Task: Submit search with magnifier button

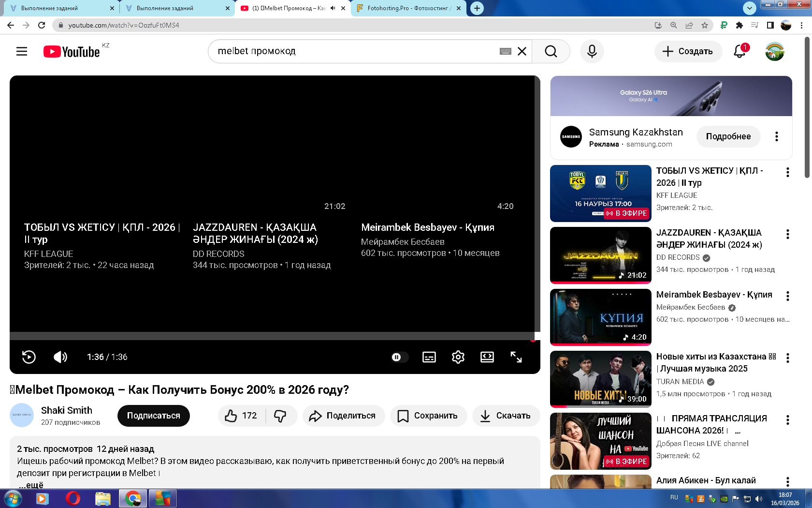Action: click(551, 51)
